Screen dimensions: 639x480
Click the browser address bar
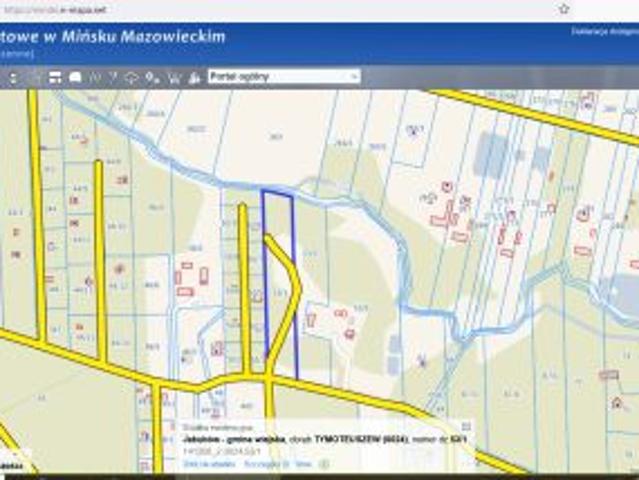pyautogui.click(x=250, y=8)
